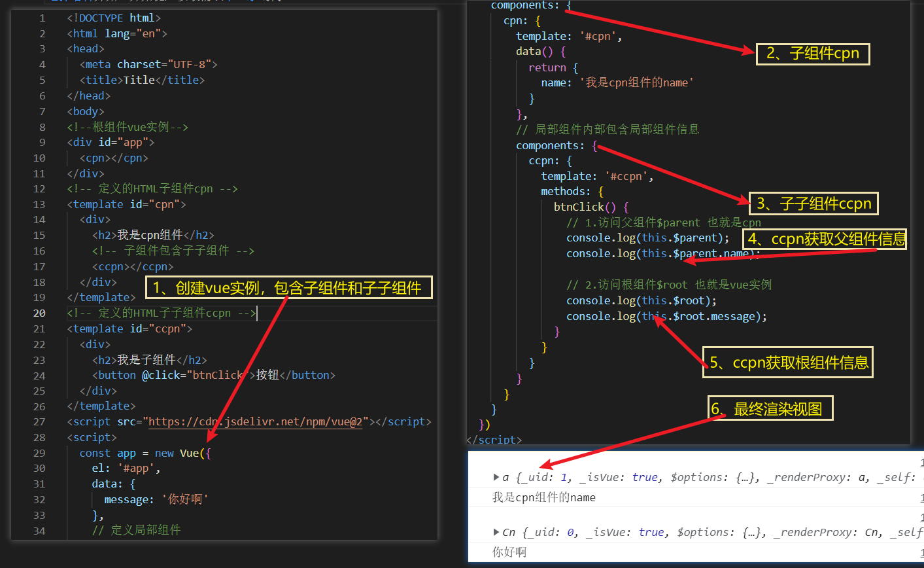Click the '<template id="ccpn">' line
Image resolution: width=924 pixels, height=568 pixels.
point(129,328)
